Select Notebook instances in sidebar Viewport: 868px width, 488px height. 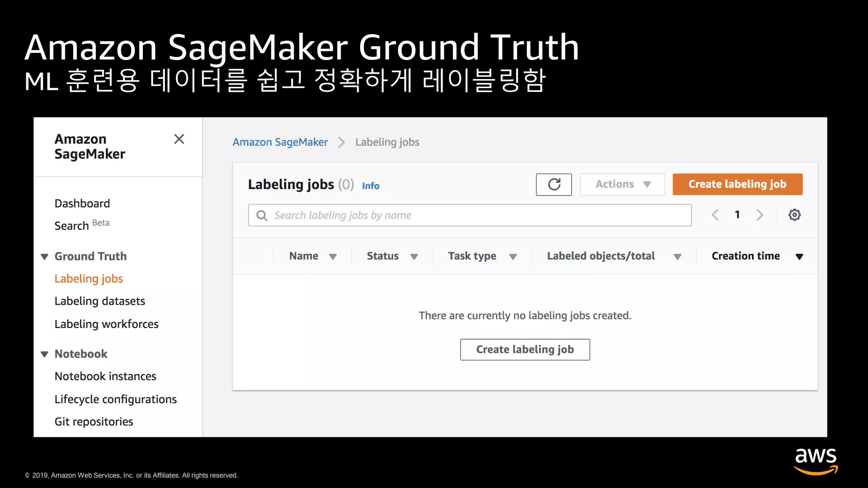coord(105,376)
